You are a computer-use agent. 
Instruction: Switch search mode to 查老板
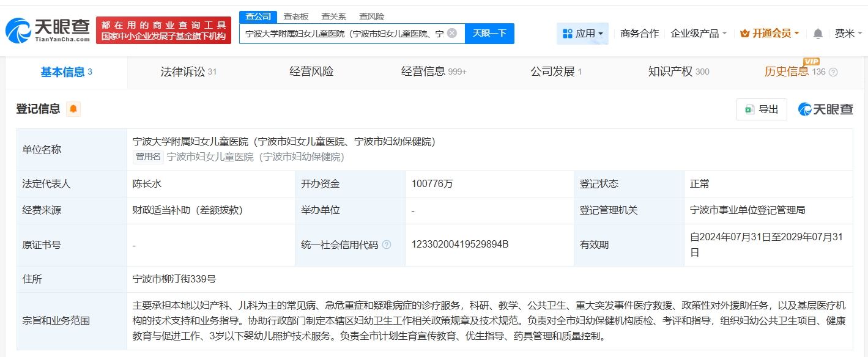(296, 17)
